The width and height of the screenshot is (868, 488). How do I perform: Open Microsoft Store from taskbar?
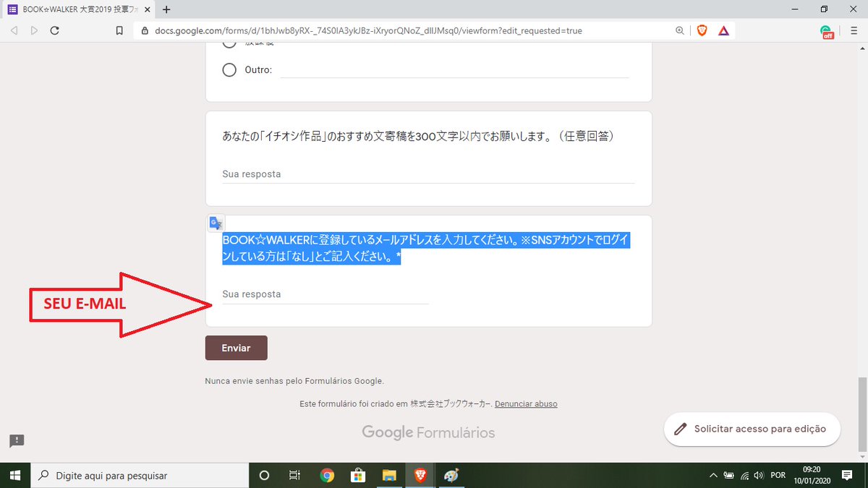(358, 475)
